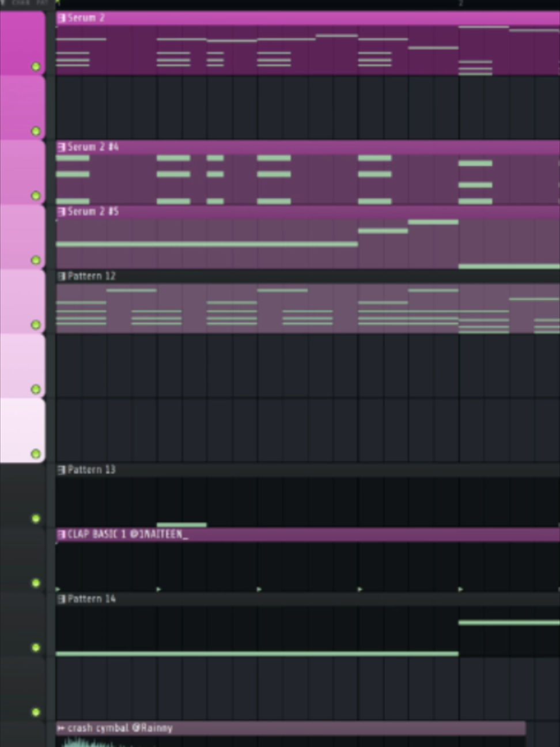Click the Serum 2 clip pattern icon
This screenshot has height=747, width=560.
pyautogui.click(x=61, y=18)
